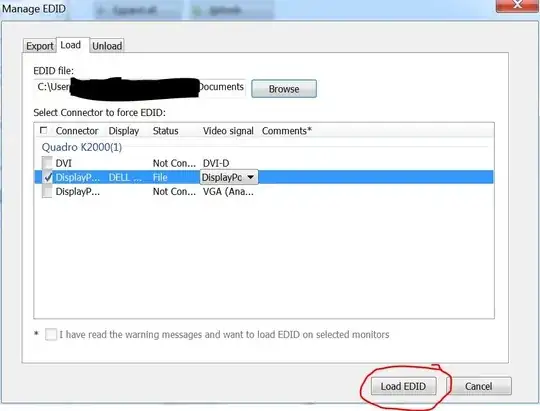
Task: Click the Status column header
Action: coord(166,131)
